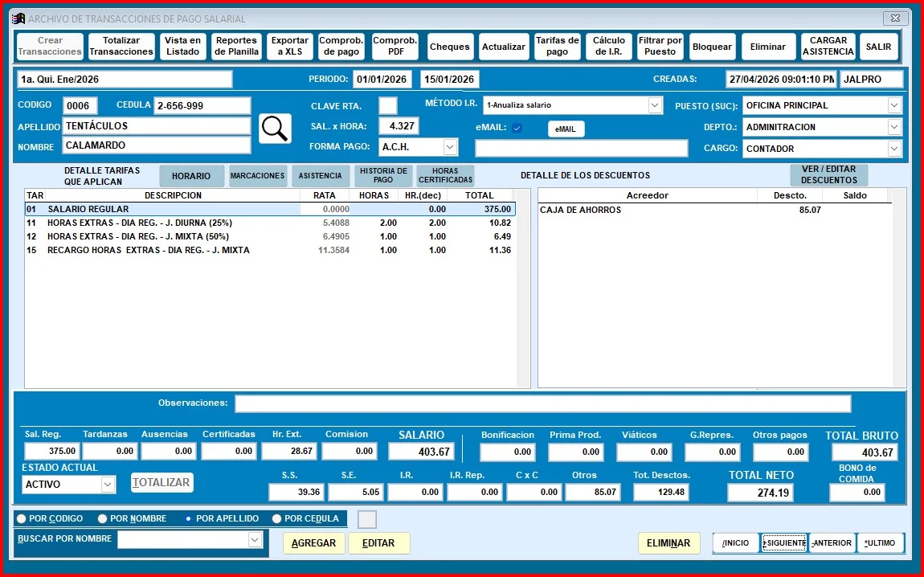
Task: Select the CAJA DE AHORROS discount row
Action: pos(715,210)
